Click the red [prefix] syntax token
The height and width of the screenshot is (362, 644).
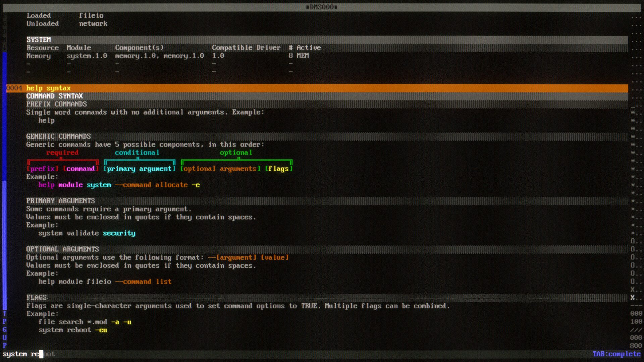point(43,169)
